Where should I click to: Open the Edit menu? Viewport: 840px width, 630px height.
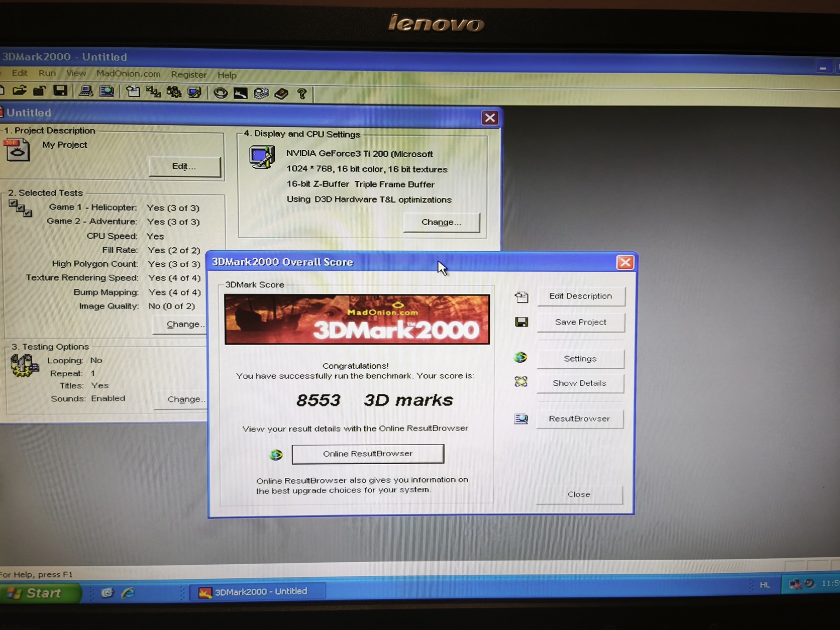click(20, 73)
